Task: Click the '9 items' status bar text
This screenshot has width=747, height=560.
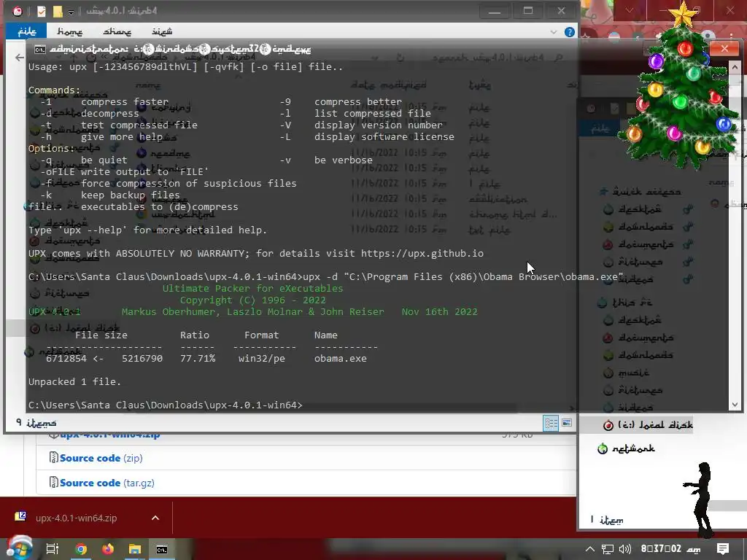Action: (x=36, y=423)
